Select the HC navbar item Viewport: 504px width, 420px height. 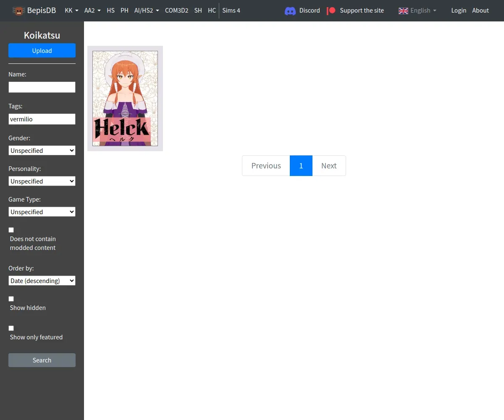(212, 10)
